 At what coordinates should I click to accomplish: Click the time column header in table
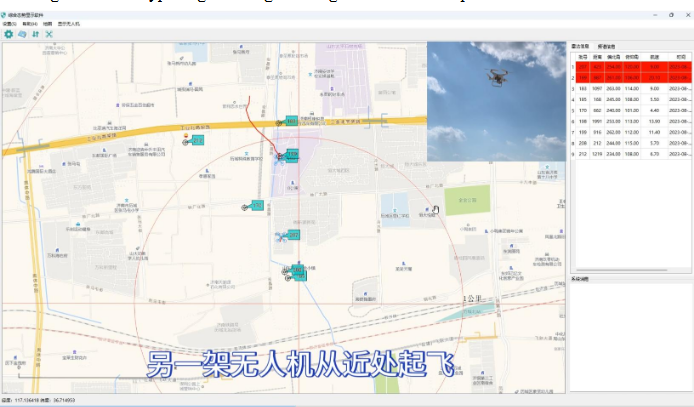680,57
